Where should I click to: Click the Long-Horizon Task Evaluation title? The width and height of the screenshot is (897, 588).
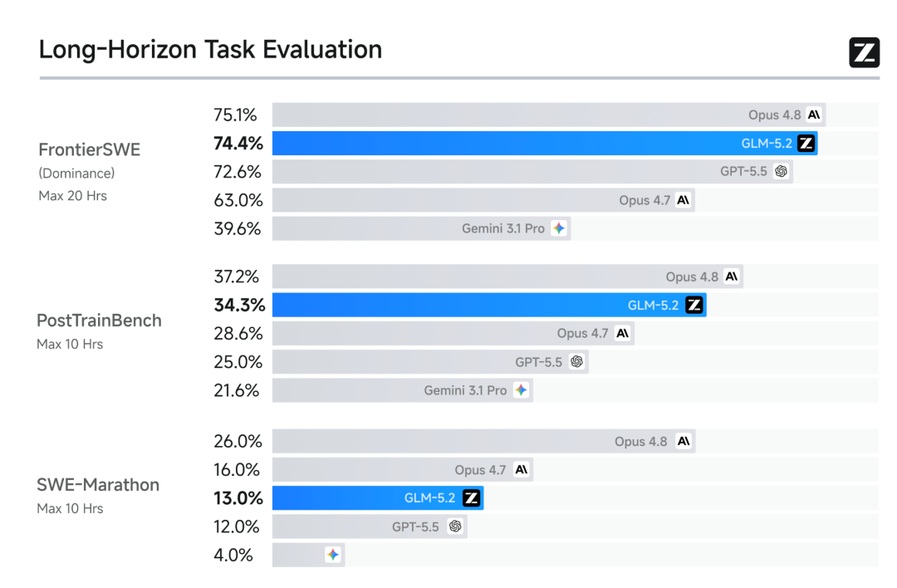point(210,50)
